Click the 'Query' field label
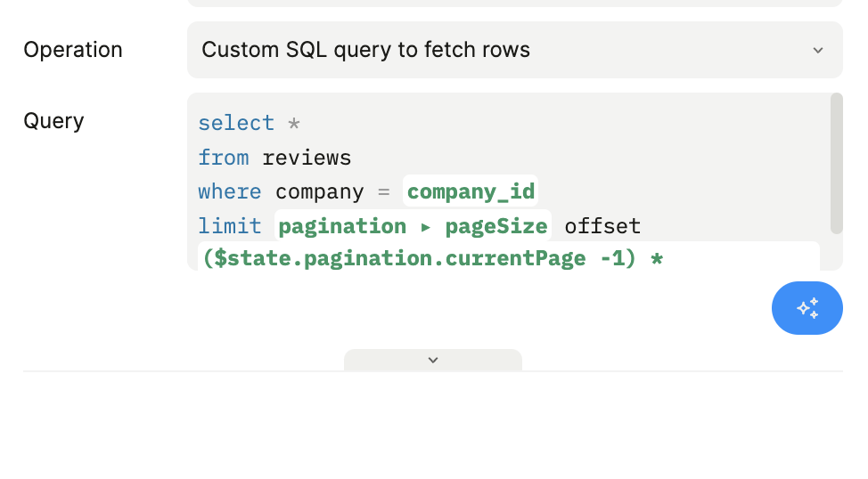Viewport: 868px width, 479px height. [53, 121]
